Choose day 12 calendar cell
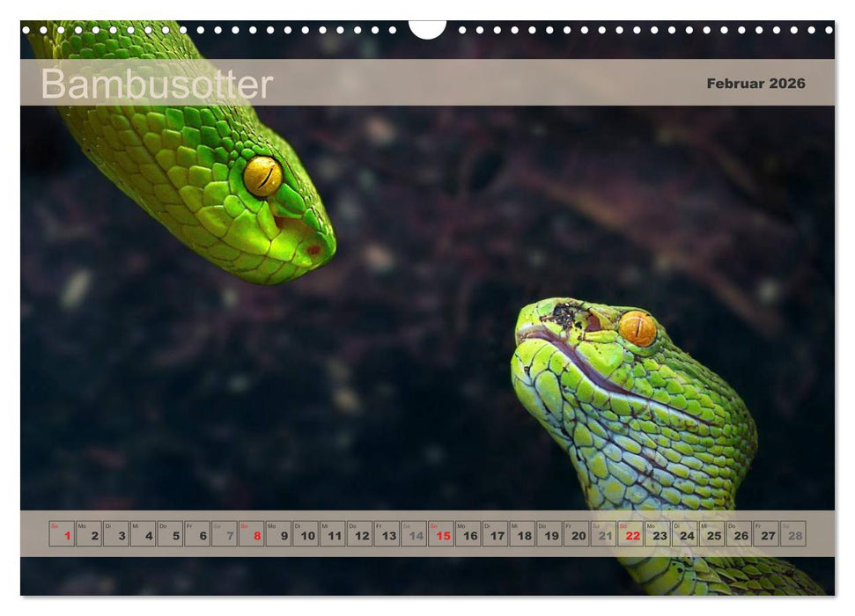 click(x=360, y=534)
